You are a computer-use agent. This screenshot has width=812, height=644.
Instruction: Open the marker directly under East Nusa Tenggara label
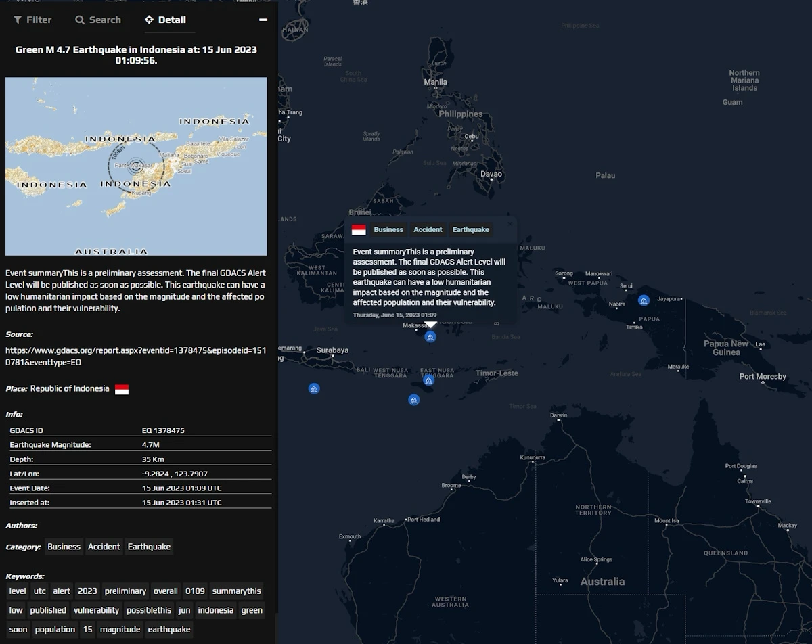pyautogui.click(x=428, y=380)
